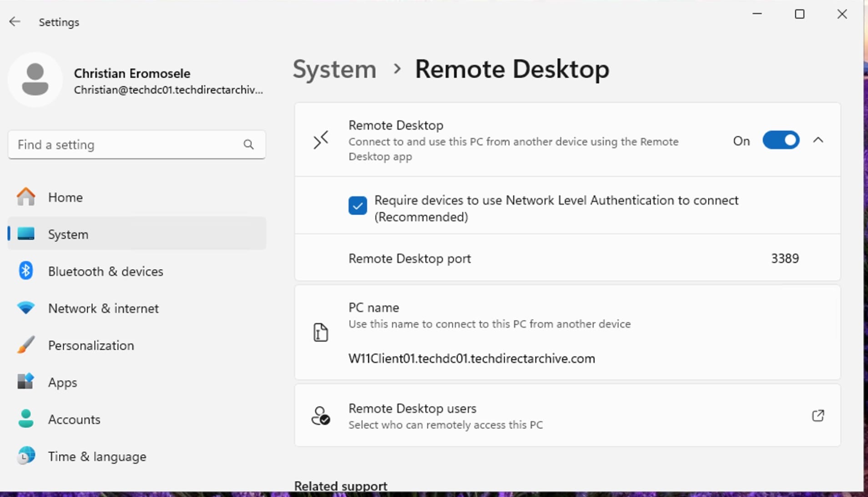Image resolution: width=868 pixels, height=497 pixels.
Task: Click the Remote Desktop port value 3389
Action: coord(785,258)
